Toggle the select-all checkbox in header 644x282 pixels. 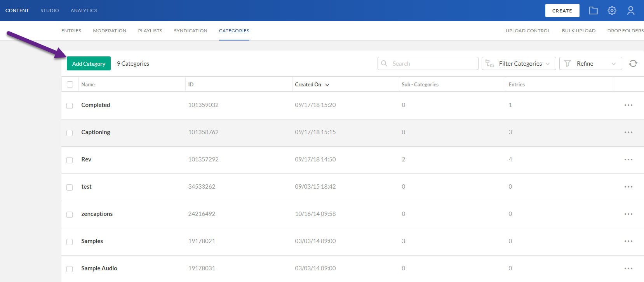point(70,84)
